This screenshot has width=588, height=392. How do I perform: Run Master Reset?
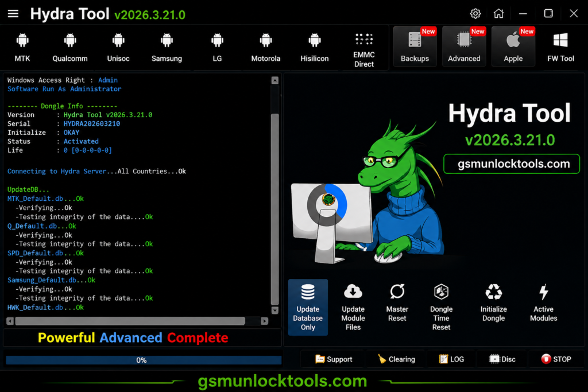click(x=397, y=303)
